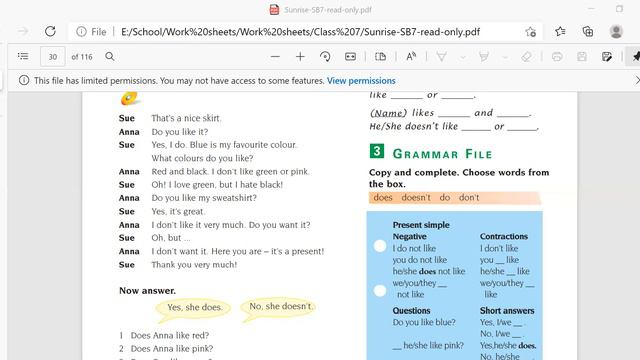This screenshot has width=640, height=360.
Task: Click the 'does doesn't do don't' word box
Action: point(455,198)
